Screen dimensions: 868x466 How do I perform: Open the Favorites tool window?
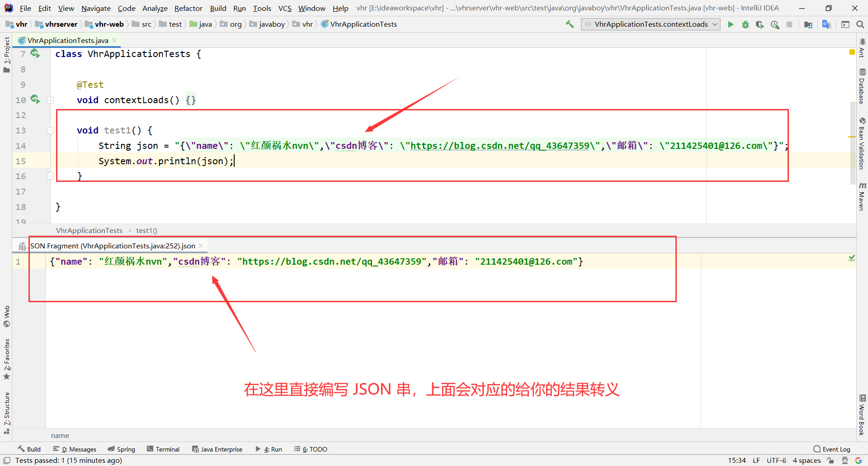pyautogui.click(x=6, y=359)
